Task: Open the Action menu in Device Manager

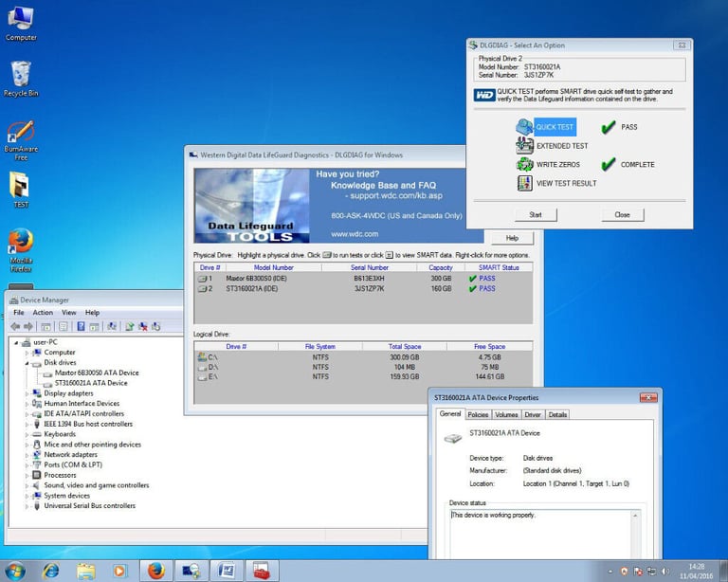Action: tap(43, 313)
